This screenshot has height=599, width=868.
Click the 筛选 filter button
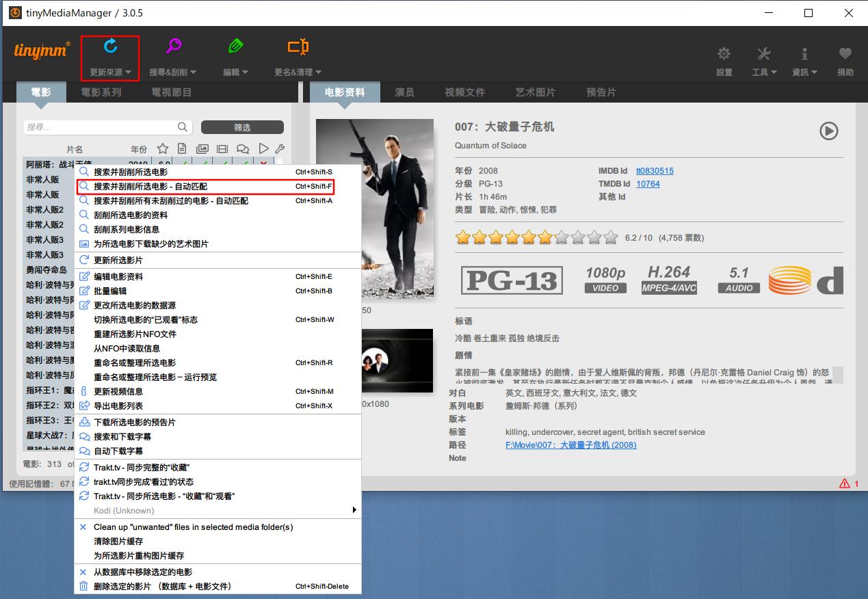pos(243,127)
